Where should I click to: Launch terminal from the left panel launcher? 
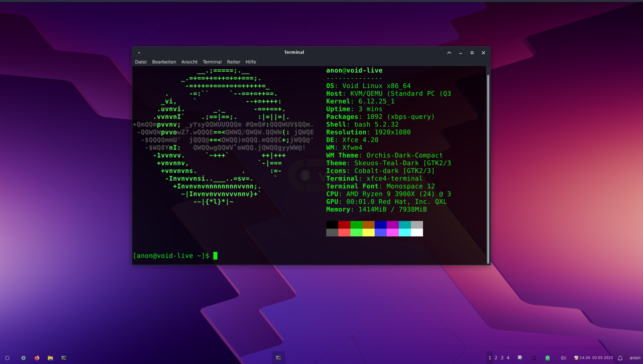[64, 358]
